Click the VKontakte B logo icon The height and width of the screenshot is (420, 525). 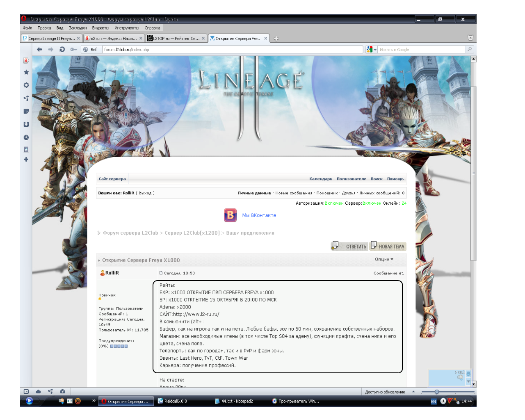coord(231,215)
